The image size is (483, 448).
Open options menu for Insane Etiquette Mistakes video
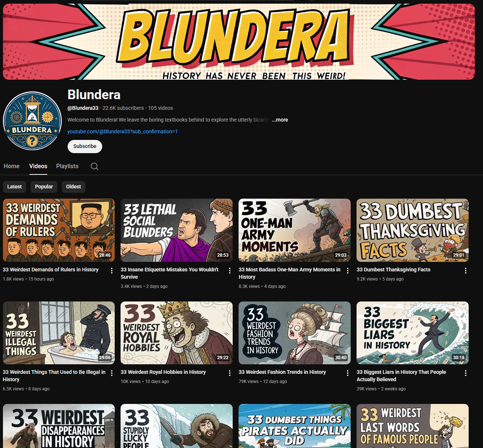tap(230, 271)
